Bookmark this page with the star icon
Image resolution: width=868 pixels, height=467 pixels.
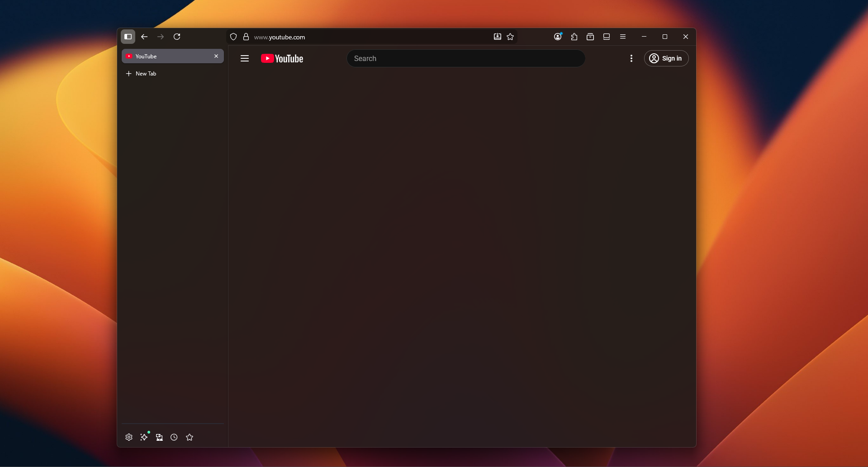click(510, 37)
